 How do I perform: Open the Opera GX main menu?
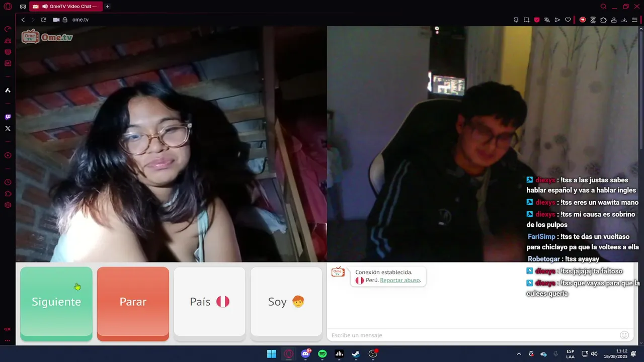8,7
